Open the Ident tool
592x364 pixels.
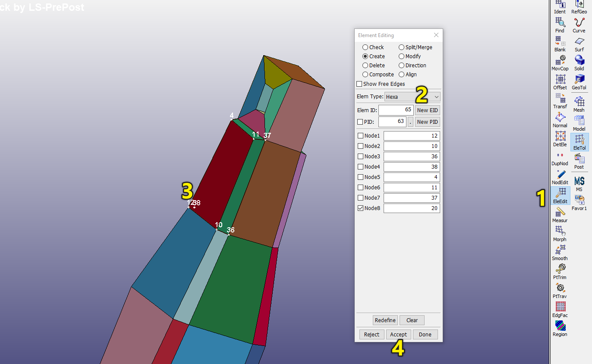(560, 7)
